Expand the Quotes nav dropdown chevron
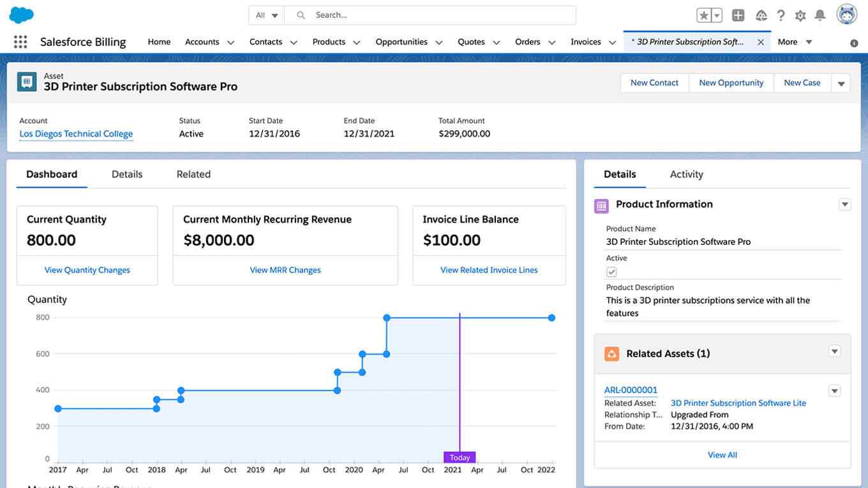This screenshot has height=488, width=868. click(497, 43)
